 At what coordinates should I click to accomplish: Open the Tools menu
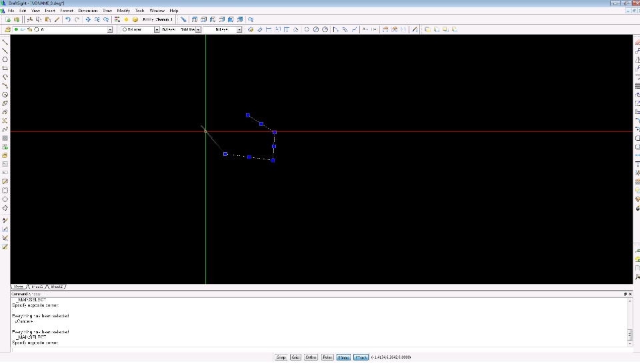click(139, 11)
